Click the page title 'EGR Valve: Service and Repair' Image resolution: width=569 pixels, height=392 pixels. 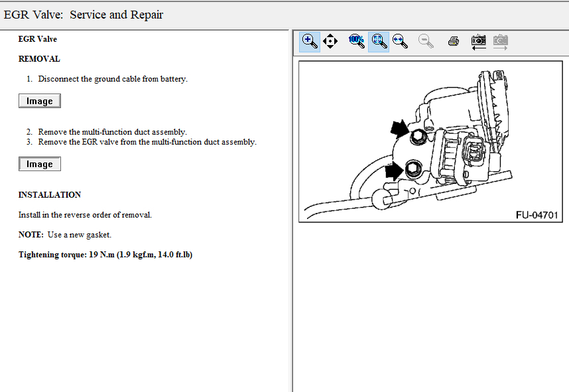pyautogui.click(x=84, y=15)
